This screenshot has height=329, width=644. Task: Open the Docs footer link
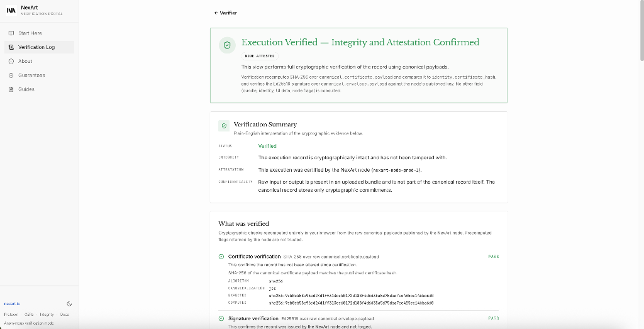[65, 315]
